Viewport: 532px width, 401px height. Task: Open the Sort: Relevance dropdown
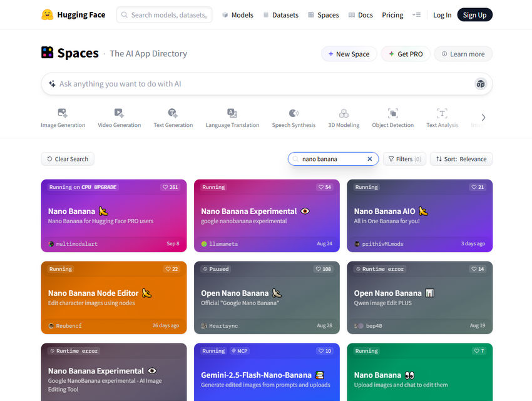pos(461,159)
